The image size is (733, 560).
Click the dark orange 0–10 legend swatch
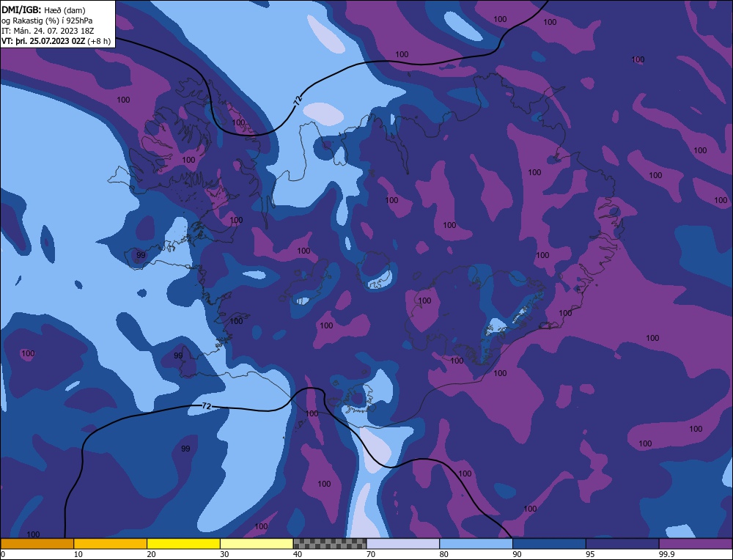point(37,543)
